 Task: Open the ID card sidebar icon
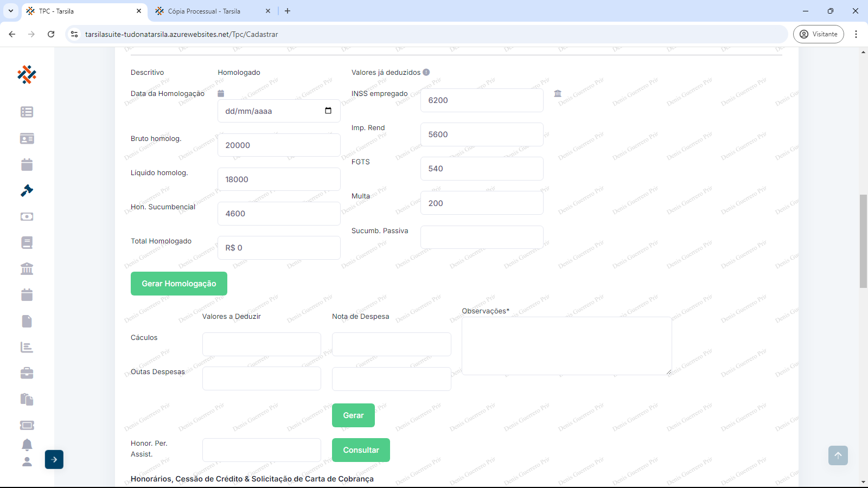(27, 138)
